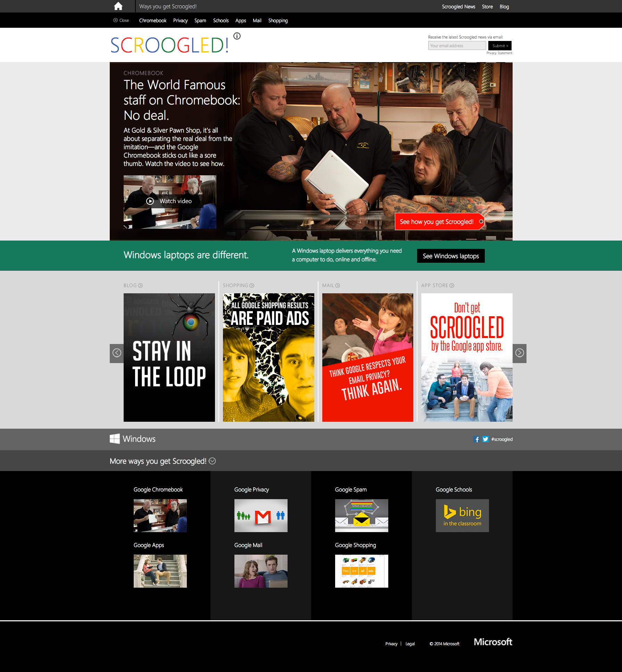Viewport: 622px width, 672px height.
Task: Click the Google Spam text link
Action: coord(351,489)
